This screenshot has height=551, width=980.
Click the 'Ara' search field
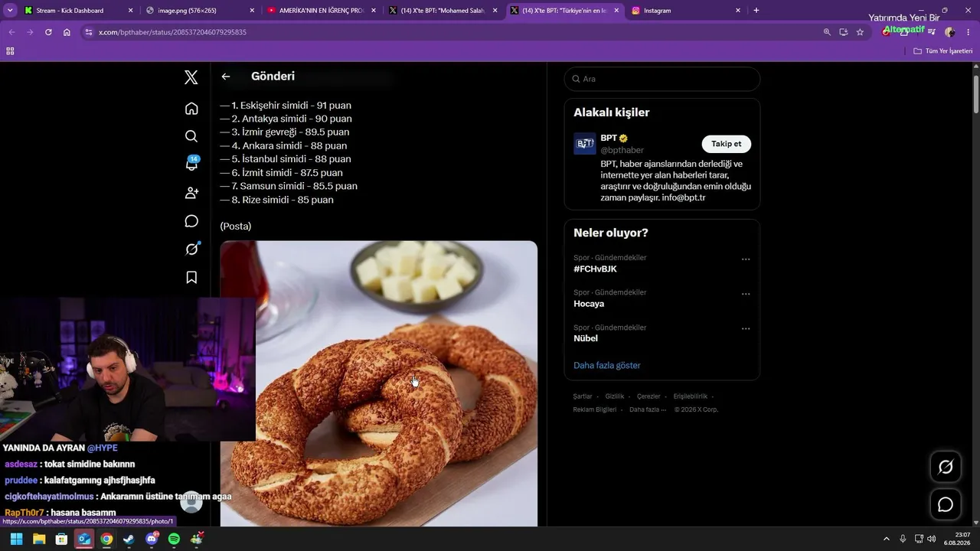[662, 79]
